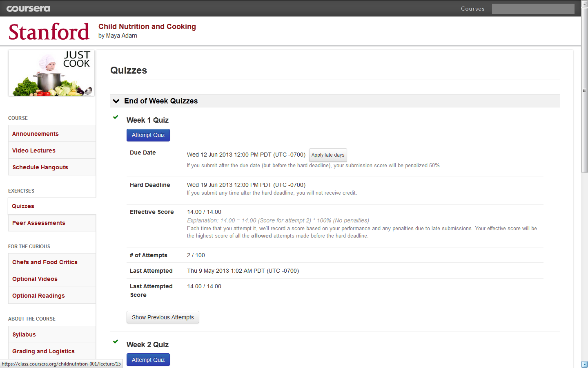
Task: Click the Coursera logo in the top bar
Action: [28, 9]
